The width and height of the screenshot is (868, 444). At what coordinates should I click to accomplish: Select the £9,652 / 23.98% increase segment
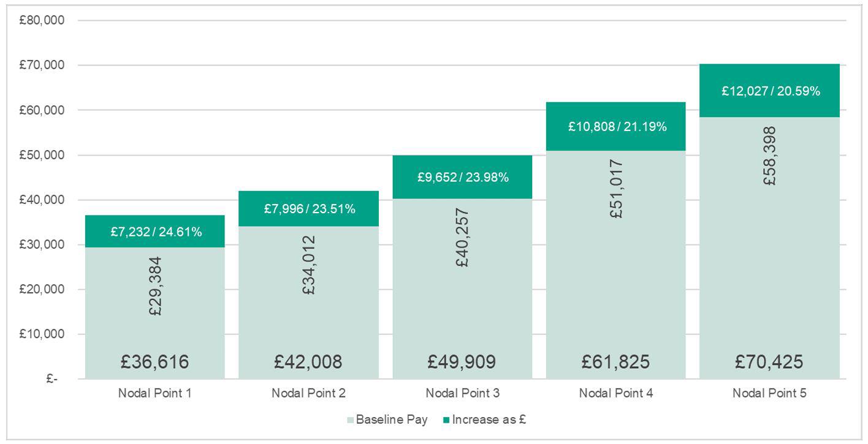pyautogui.click(x=462, y=178)
